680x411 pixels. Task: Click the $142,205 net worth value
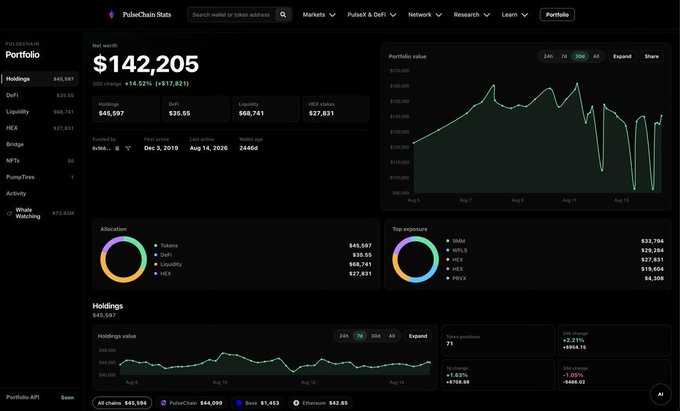click(146, 64)
